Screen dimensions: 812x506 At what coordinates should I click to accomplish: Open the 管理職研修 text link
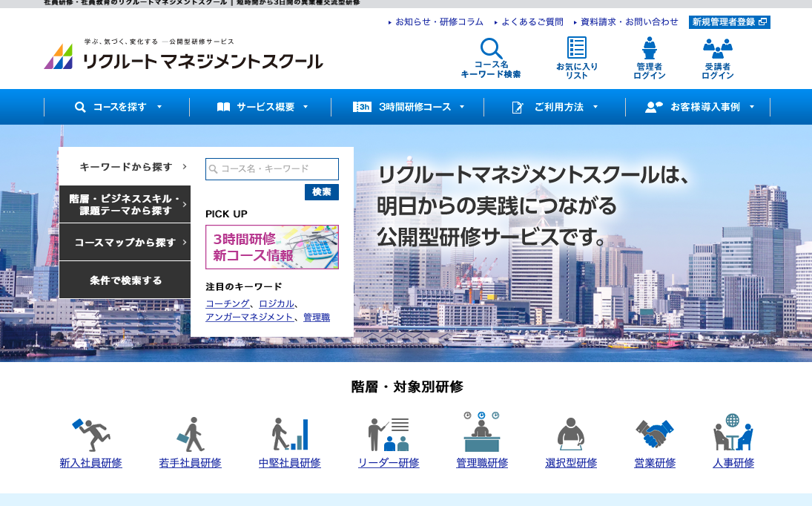pyautogui.click(x=481, y=463)
